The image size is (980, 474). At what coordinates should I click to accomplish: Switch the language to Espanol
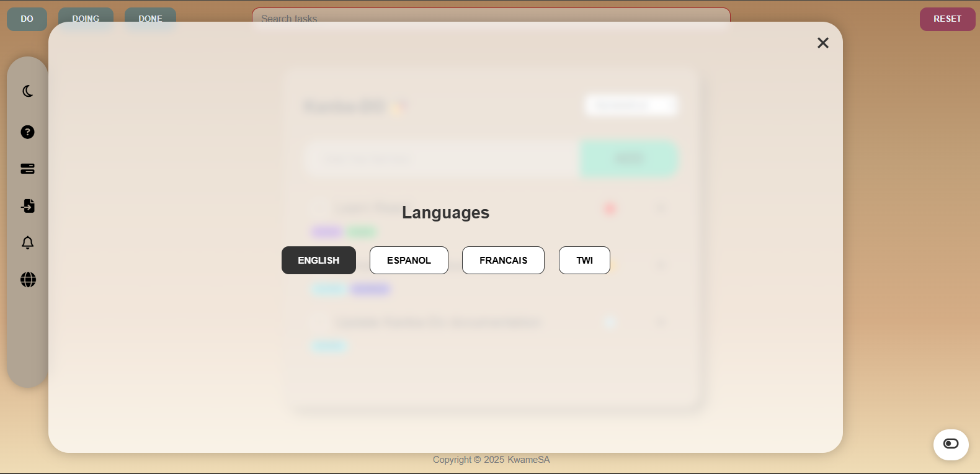pyautogui.click(x=409, y=260)
